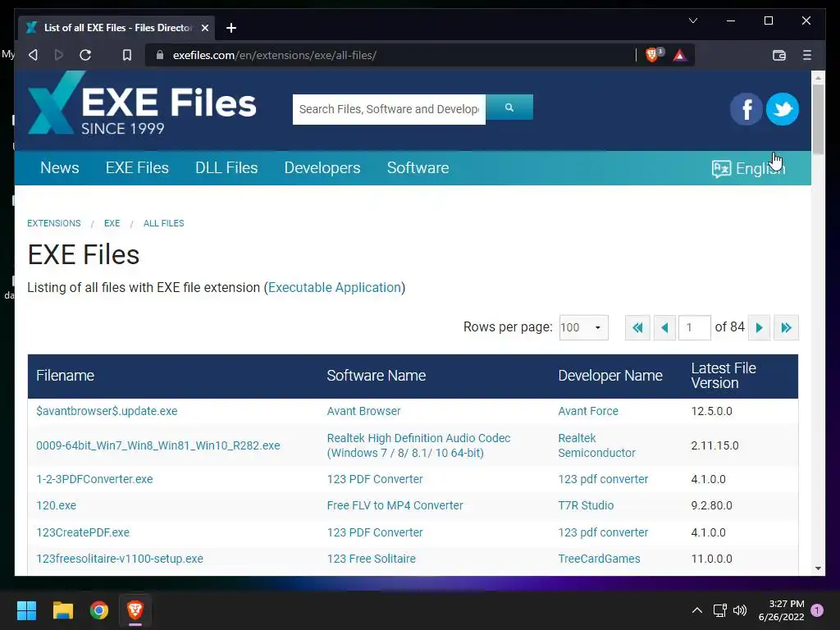The width and height of the screenshot is (840, 630).
Task: Click the scrollbar down arrow
Action: pos(818,568)
